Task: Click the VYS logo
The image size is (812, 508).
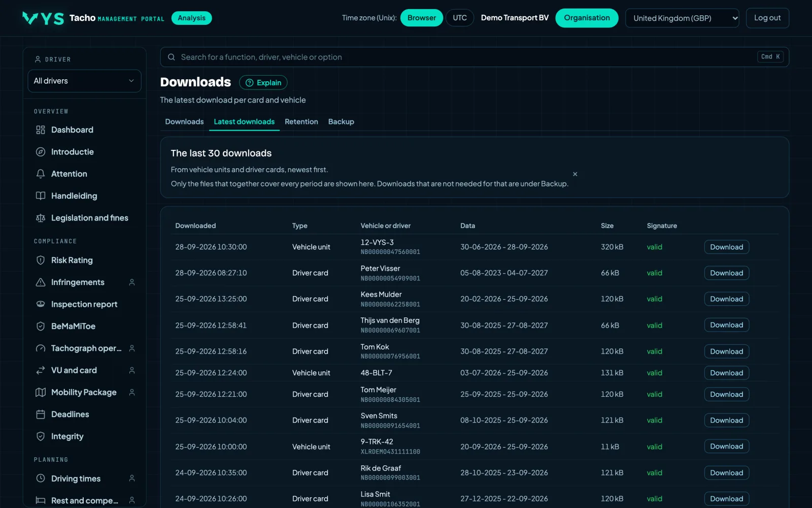Action: [43, 18]
